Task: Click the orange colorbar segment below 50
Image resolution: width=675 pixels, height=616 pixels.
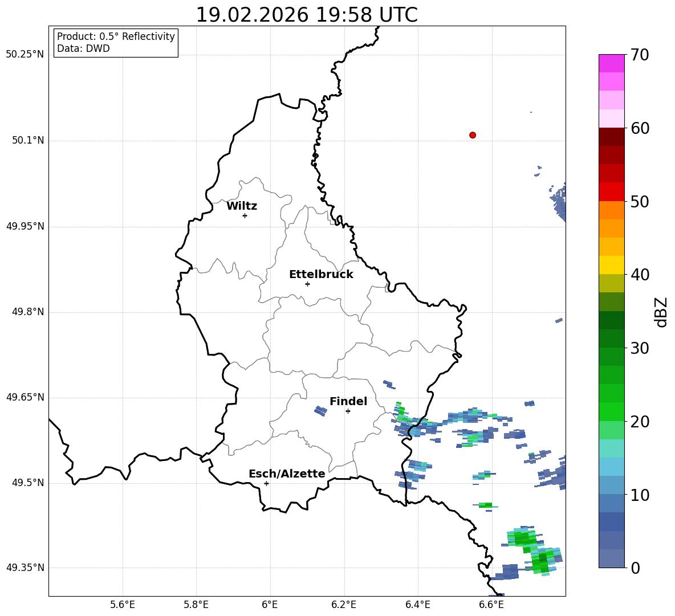Action: tap(611, 210)
